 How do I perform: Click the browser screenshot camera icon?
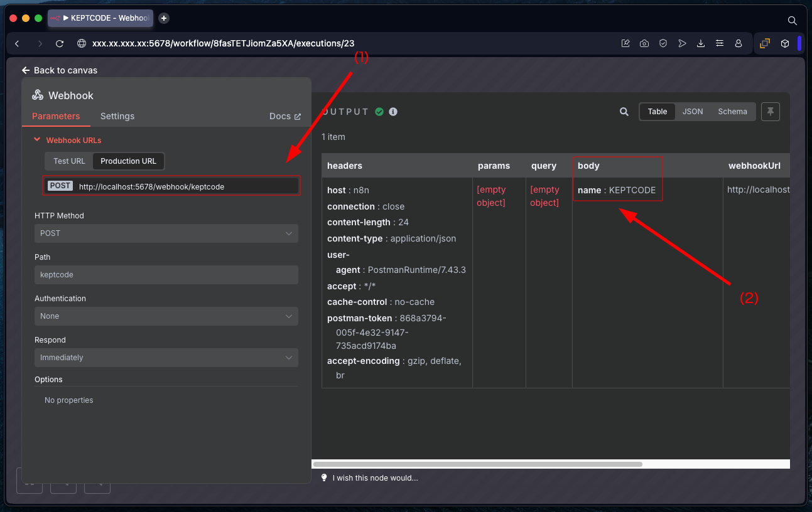tap(644, 43)
